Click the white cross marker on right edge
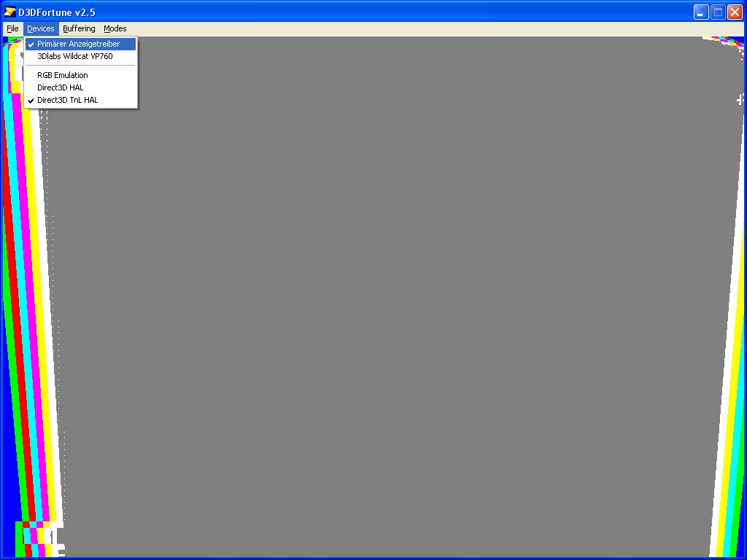Image resolution: width=747 pixels, height=560 pixels. [x=740, y=99]
